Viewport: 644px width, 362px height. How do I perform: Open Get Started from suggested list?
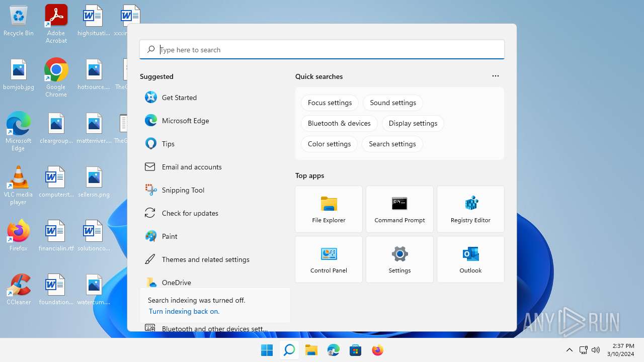coord(215,98)
